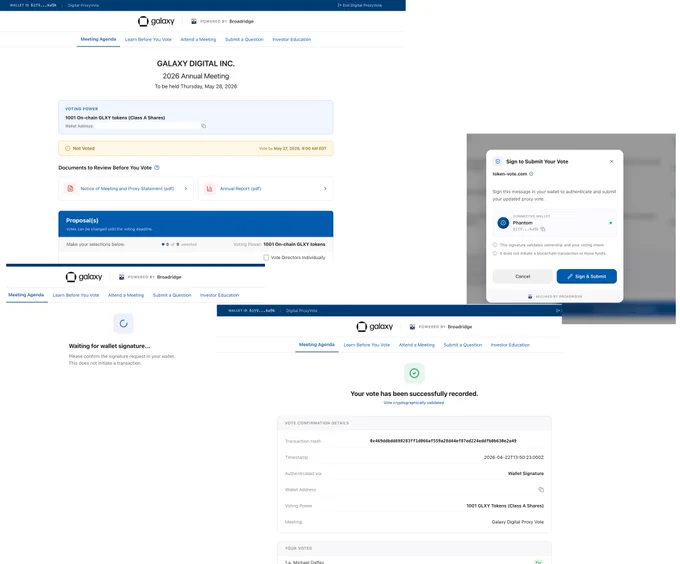Enable Vote Directors Individually checkbox

[x=266, y=258]
